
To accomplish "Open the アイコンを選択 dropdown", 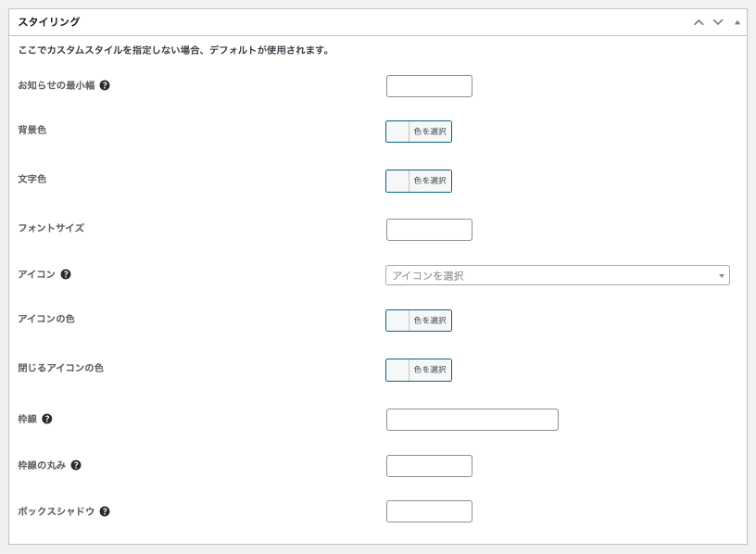I will point(551,275).
